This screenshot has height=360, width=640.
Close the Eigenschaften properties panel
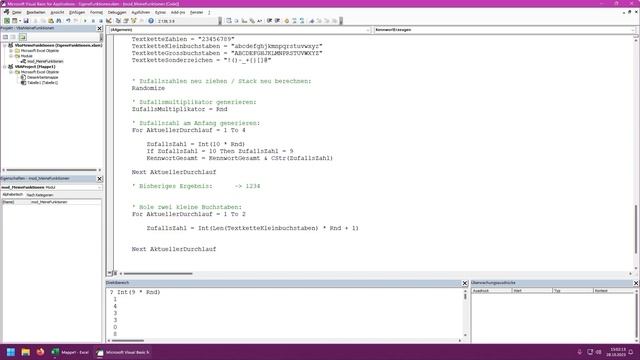pos(99,179)
